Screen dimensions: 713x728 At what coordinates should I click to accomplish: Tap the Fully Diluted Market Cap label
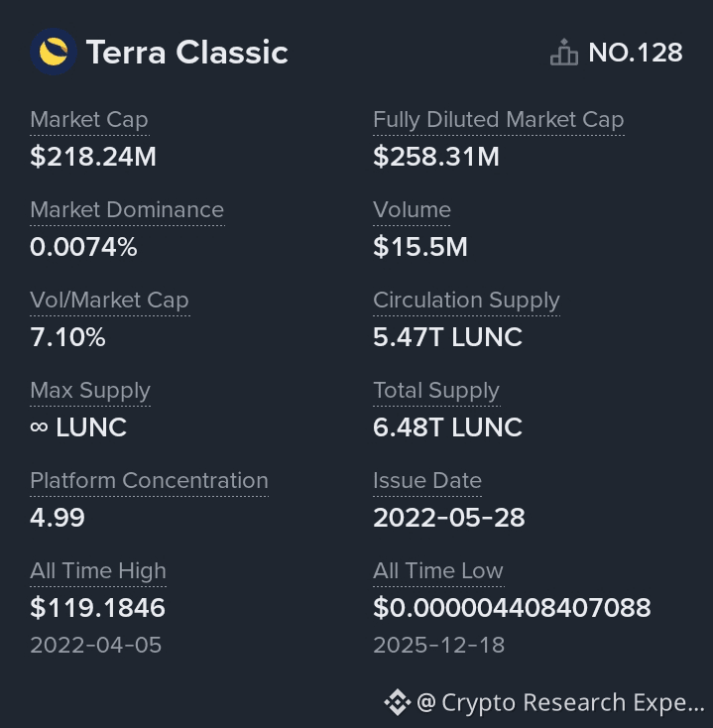click(x=498, y=120)
